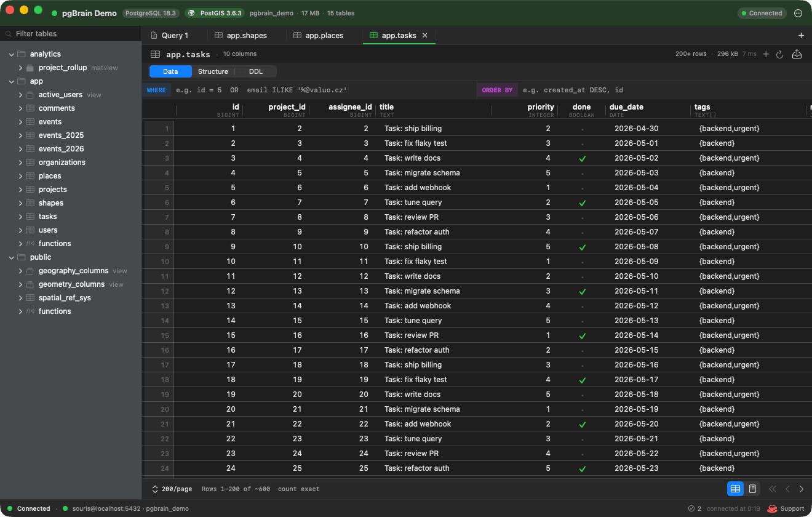Click the PostgreSQL 18.3 version badge
The height and width of the screenshot is (517, 812).
151,13
